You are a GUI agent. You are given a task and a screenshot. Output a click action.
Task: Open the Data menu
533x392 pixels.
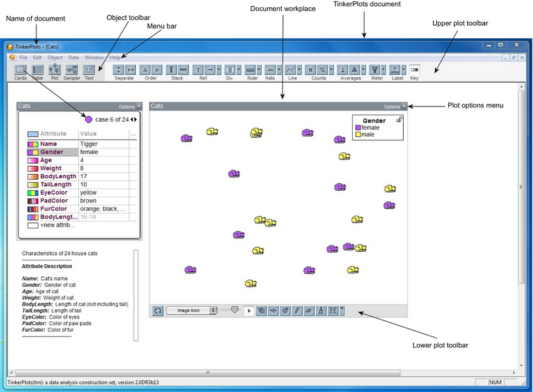[x=74, y=58]
